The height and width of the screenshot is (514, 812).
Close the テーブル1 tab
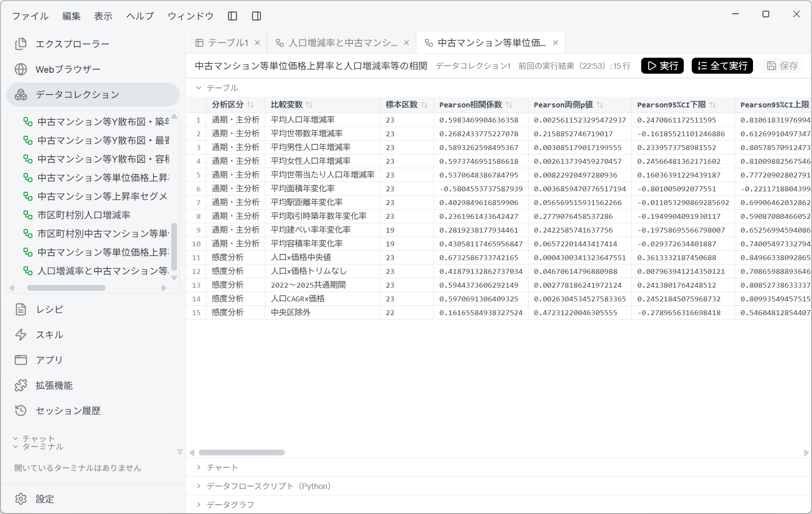click(257, 43)
